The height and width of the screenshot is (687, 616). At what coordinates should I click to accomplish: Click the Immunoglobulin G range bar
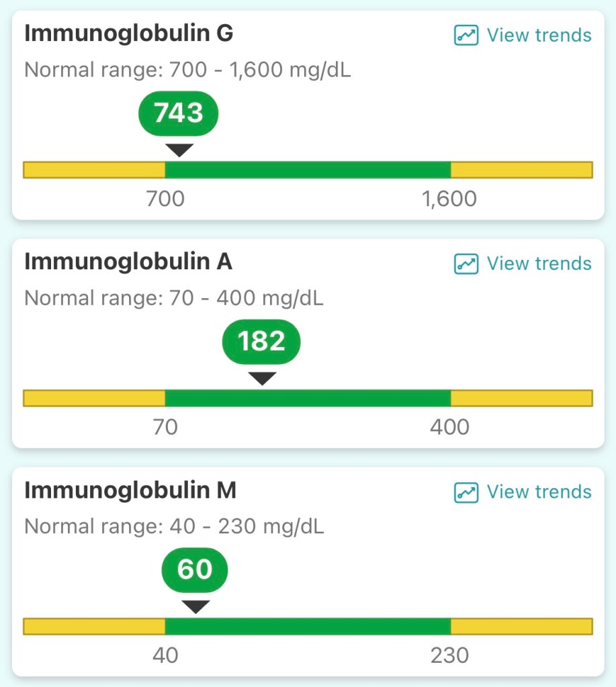tap(308, 169)
